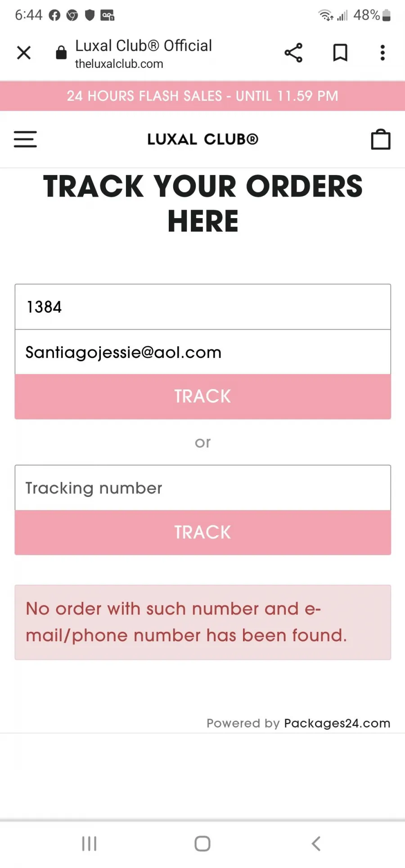Tap the padlock site security icon

coord(61,53)
